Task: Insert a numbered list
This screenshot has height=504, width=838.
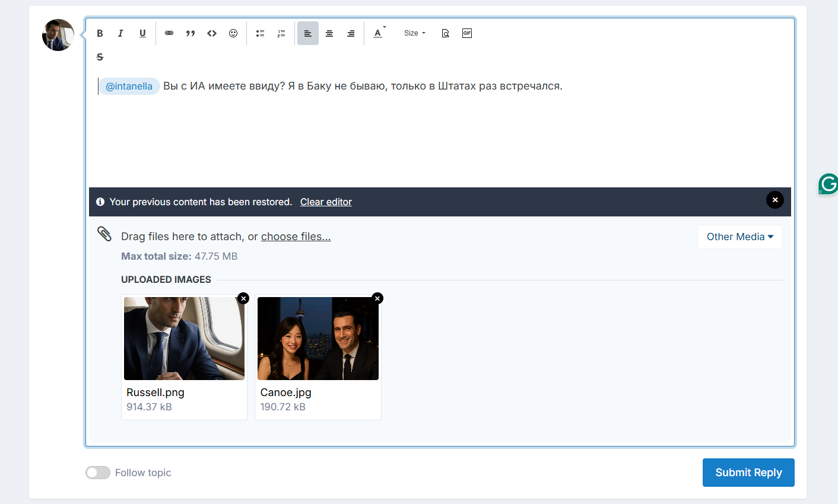Action: [x=281, y=33]
